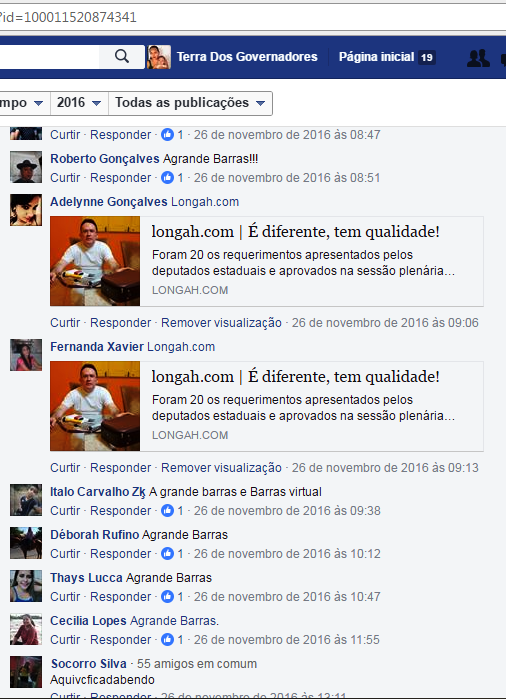The height and width of the screenshot is (699, 506).
Task: Expand the 2016 year dropdown
Action: (79, 103)
